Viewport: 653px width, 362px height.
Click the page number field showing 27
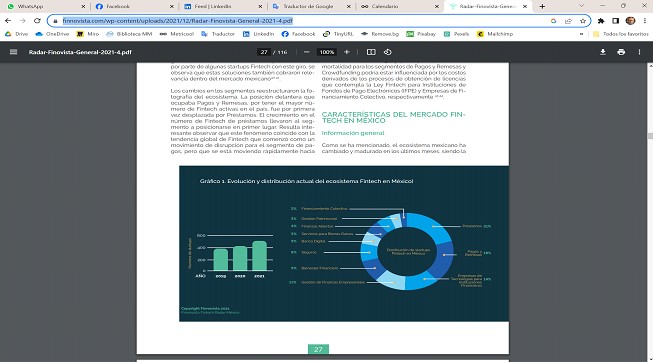(x=264, y=52)
